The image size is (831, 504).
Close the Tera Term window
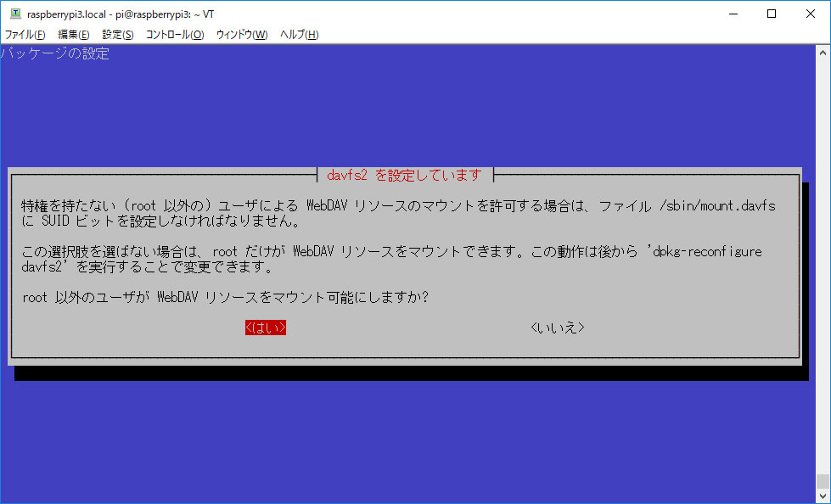811,14
